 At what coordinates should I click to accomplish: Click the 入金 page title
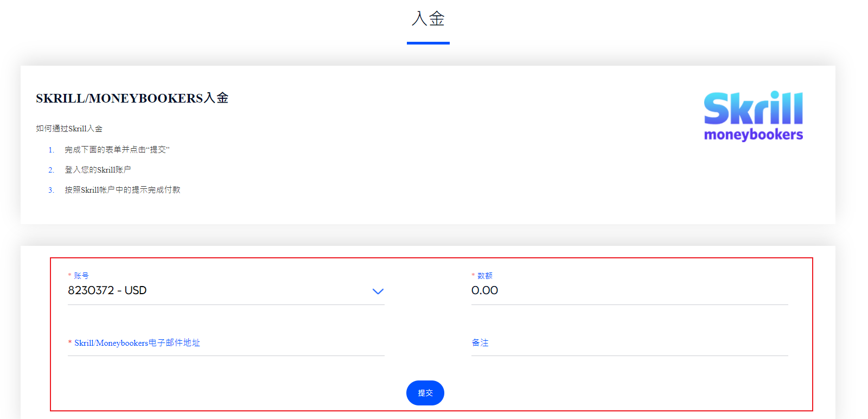pos(428,18)
